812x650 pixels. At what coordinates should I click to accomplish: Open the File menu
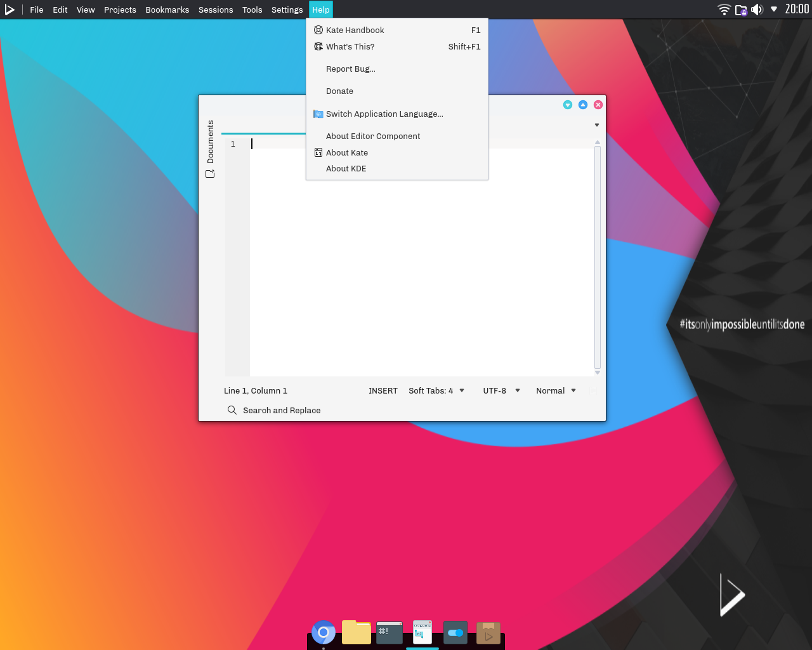pyautogui.click(x=37, y=10)
